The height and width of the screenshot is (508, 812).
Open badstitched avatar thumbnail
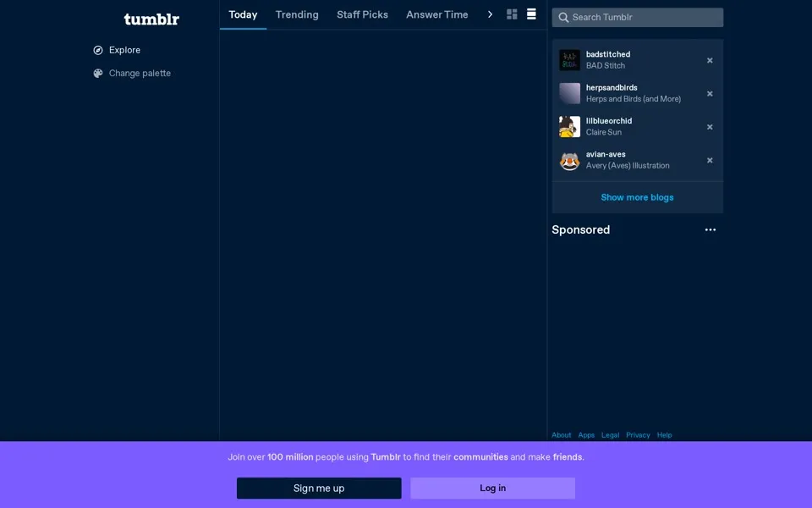[569, 60]
